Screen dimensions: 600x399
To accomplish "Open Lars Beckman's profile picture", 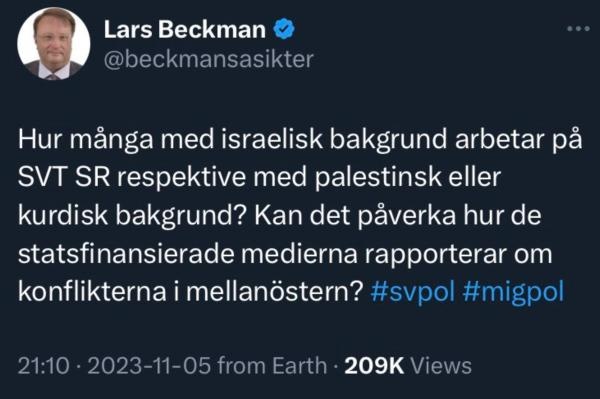I will pos(54,44).
